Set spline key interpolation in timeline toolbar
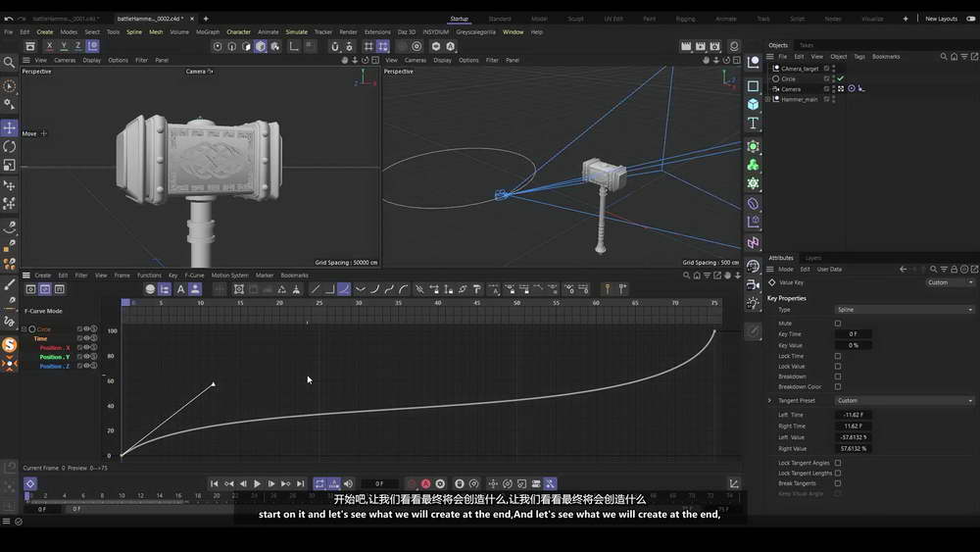This screenshot has height=552, width=980. click(344, 289)
